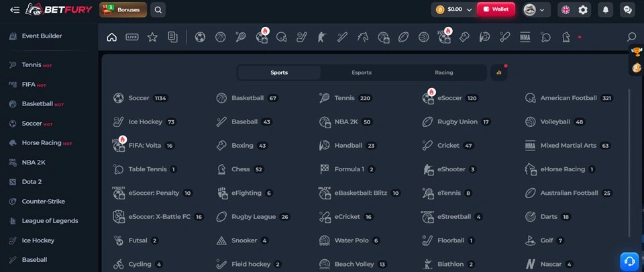This screenshot has width=644, height=272.
Task: Collapse the sidebar with back-arrow menu icon
Action: pos(15,9)
